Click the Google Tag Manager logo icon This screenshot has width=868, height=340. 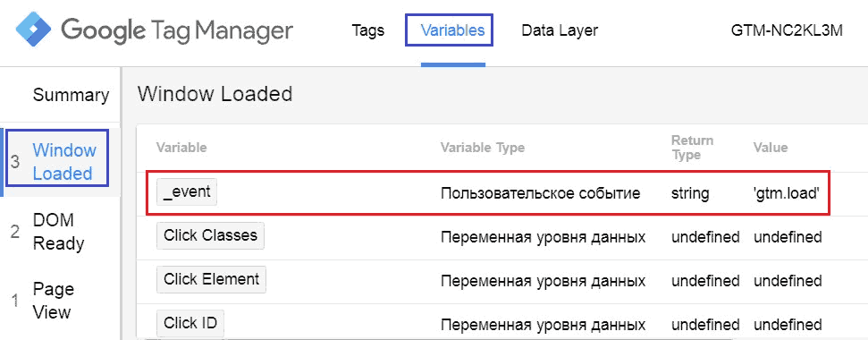pos(34,30)
